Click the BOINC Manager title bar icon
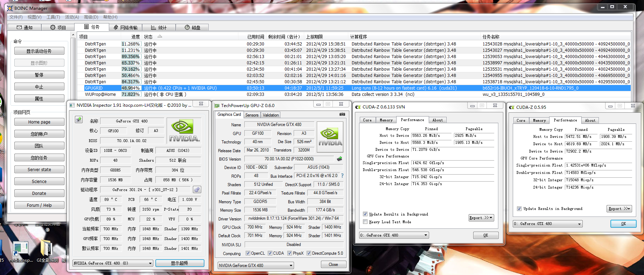 (x=10, y=8)
